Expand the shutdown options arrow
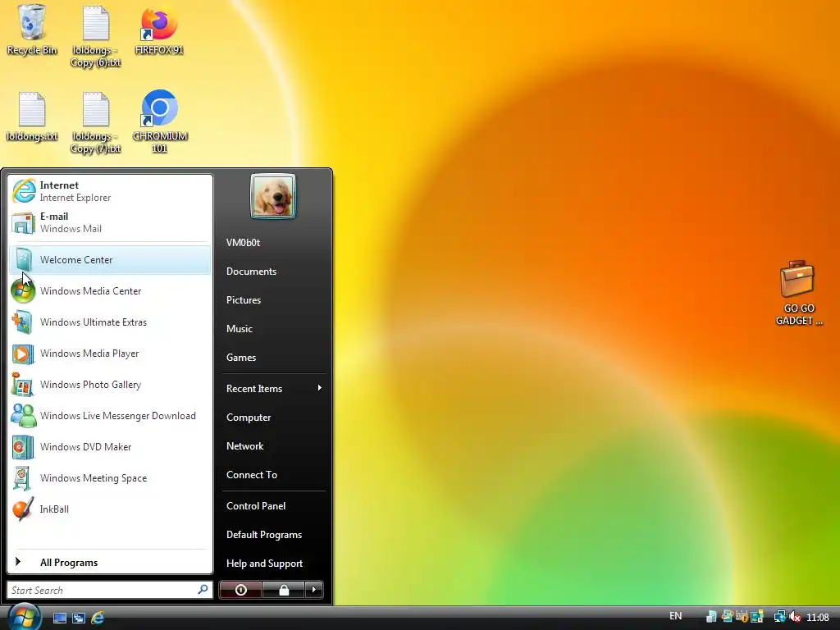 tap(314, 590)
